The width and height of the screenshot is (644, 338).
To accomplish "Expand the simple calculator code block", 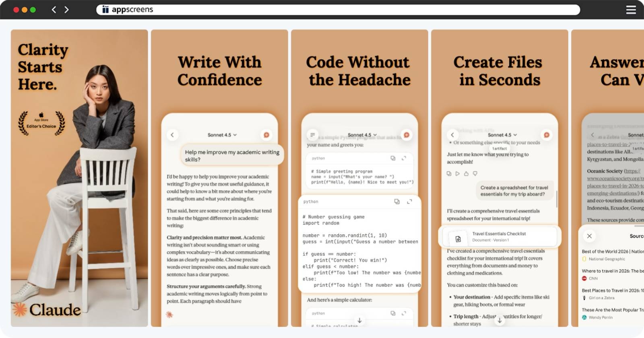I will (x=404, y=313).
